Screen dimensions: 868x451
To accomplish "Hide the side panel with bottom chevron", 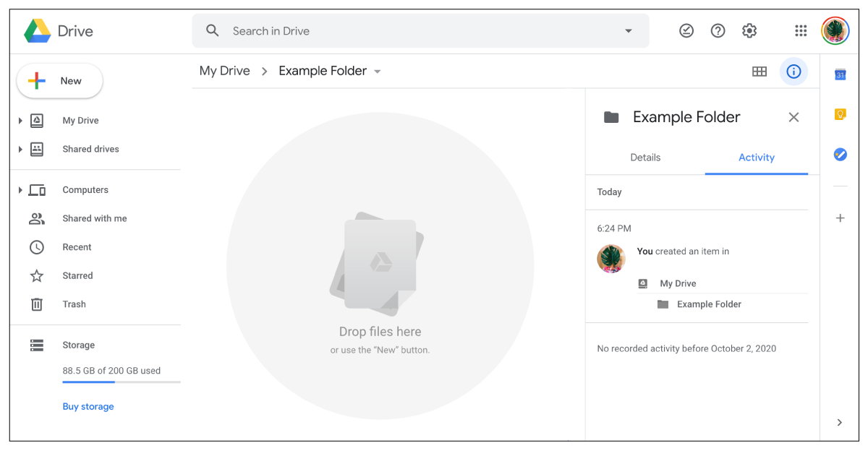I will [839, 423].
